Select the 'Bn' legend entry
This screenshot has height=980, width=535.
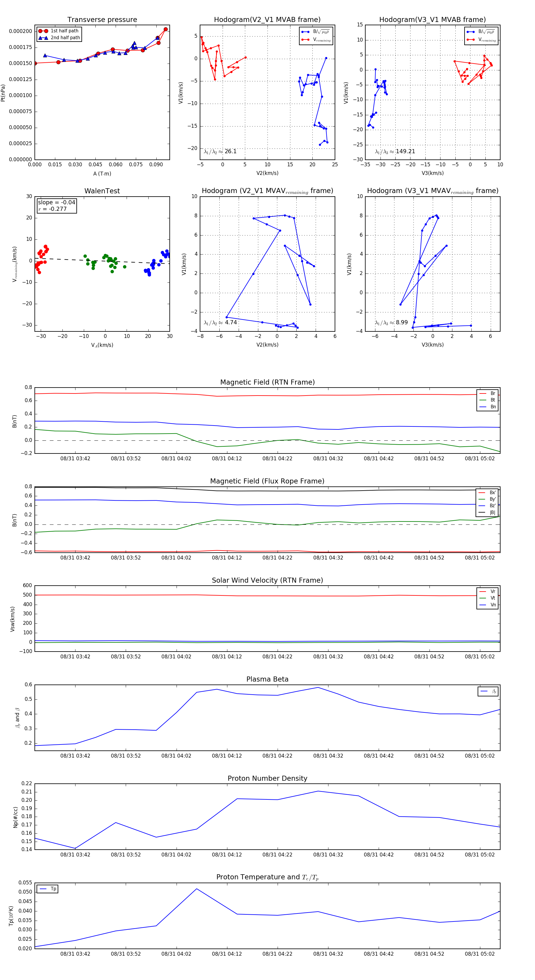tap(487, 407)
